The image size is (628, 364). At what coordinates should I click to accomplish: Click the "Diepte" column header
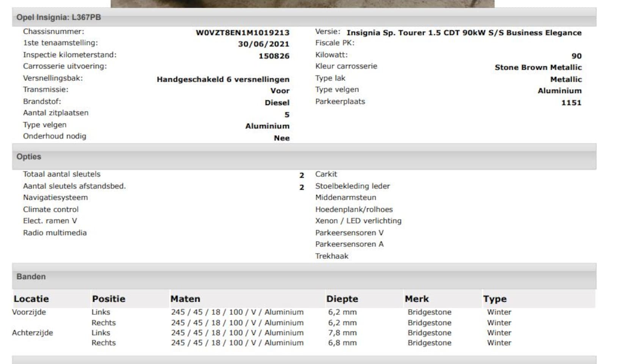[x=342, y=299]
